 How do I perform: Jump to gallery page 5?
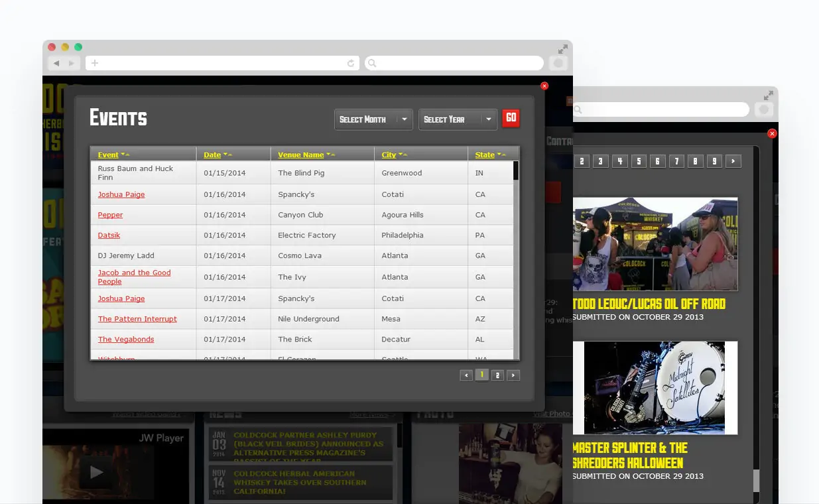[x=639, y=161]
